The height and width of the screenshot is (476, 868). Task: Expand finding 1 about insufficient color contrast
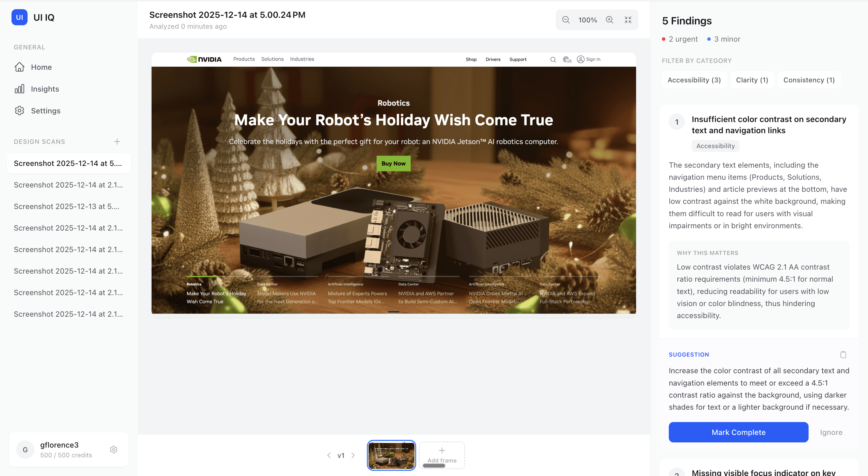coord(769,125)
